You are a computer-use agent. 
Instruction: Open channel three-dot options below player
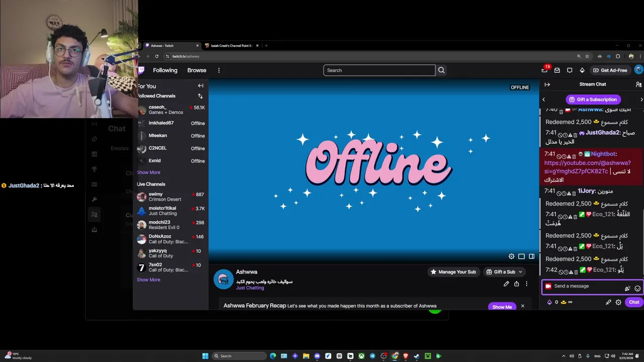(527, 284)
